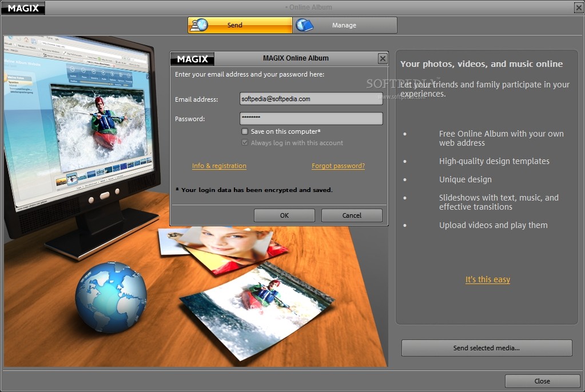The width and height of the screenshot is (585, 392).
Task: Click the Close button at bottom right
Action: click(x=542, y=381)
